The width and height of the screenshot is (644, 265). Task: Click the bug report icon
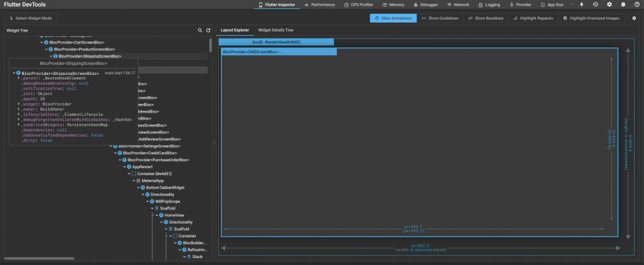(x=623, y=4)
